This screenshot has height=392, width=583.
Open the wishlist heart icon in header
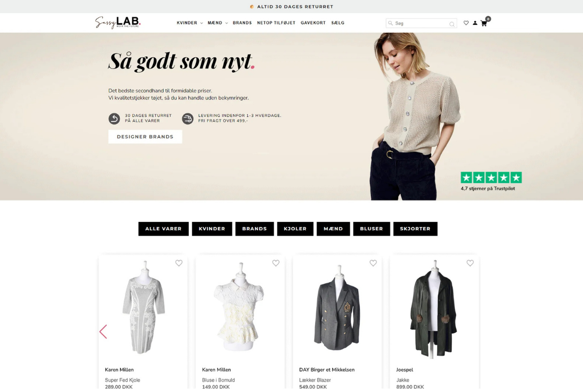(x=466, y=23)
